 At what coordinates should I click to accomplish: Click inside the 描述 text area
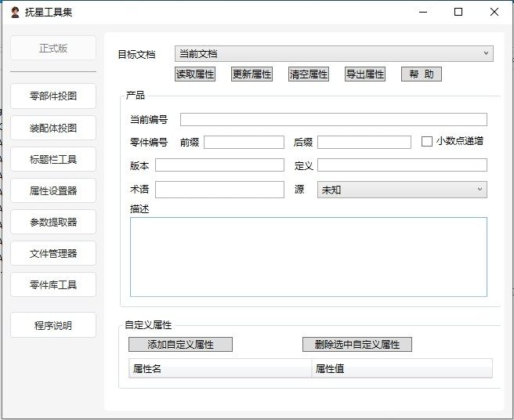pos(309,257)
